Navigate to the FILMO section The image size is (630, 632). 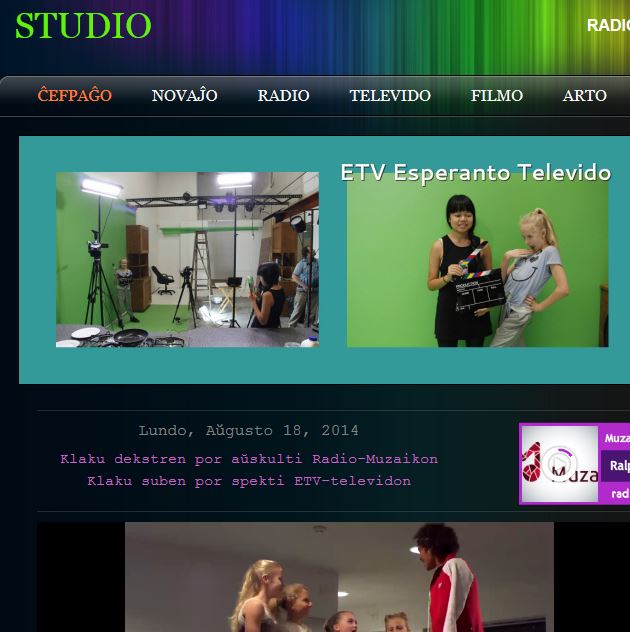click(x=497, y=96)
